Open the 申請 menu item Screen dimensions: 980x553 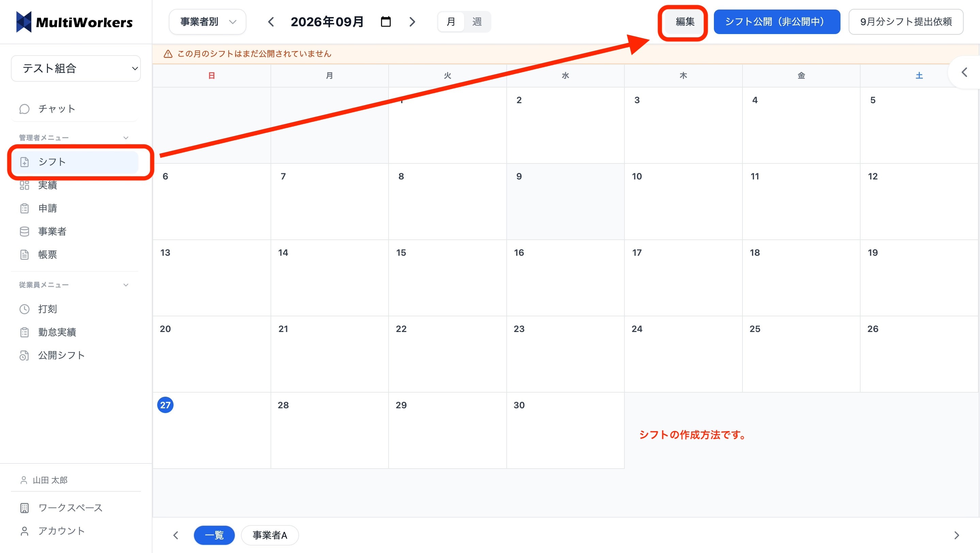coord(75,208)
